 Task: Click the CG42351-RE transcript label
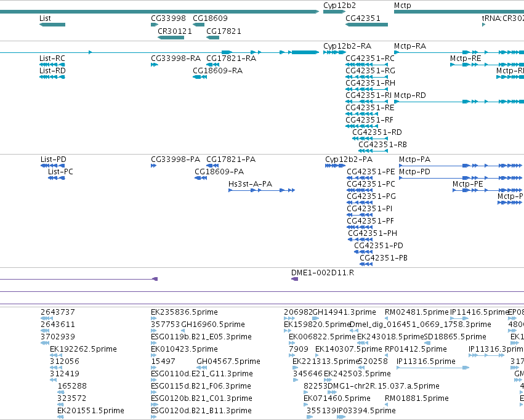point(370,108)
